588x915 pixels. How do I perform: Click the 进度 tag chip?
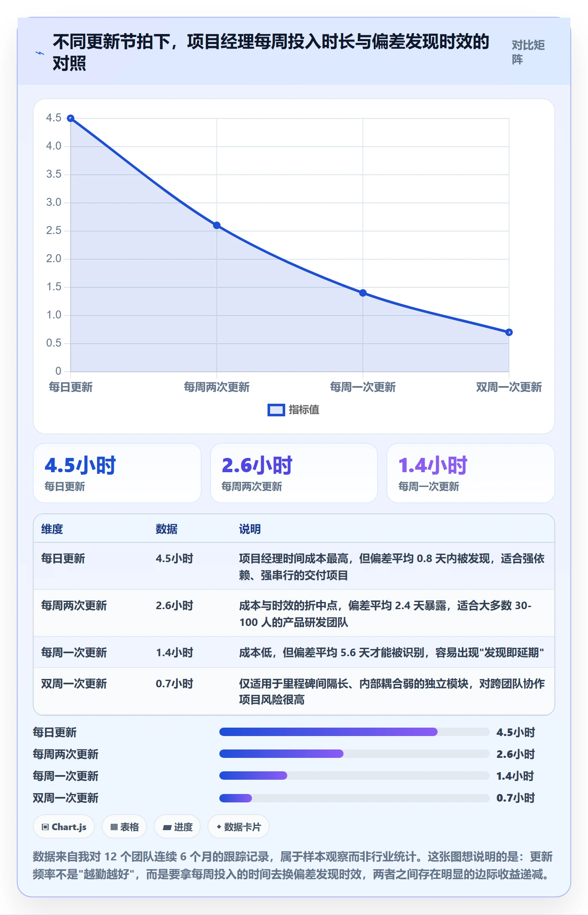pos(177,827)
